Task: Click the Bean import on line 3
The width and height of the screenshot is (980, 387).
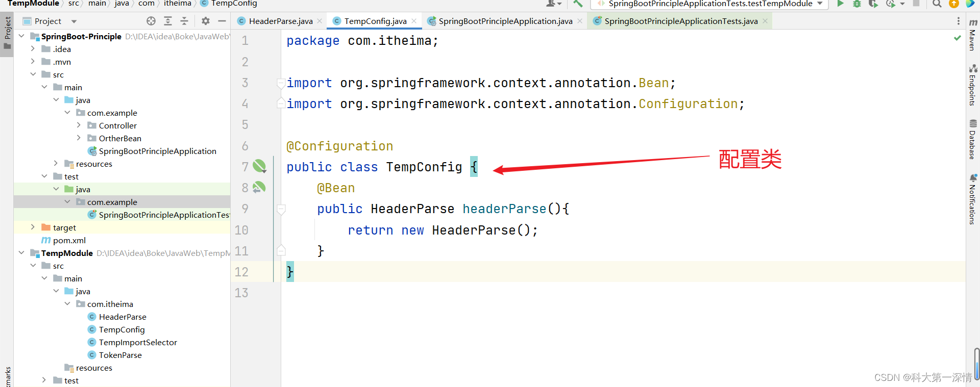Action: click(x=653, y=83)
